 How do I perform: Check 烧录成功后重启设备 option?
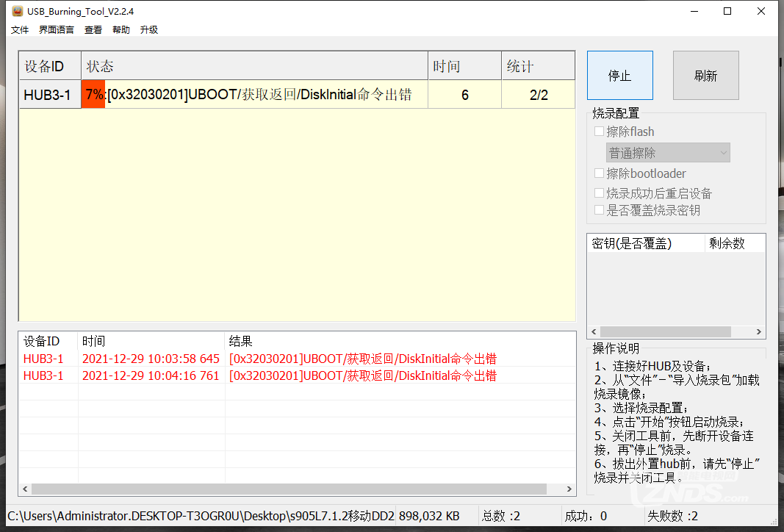coord(600,193)
